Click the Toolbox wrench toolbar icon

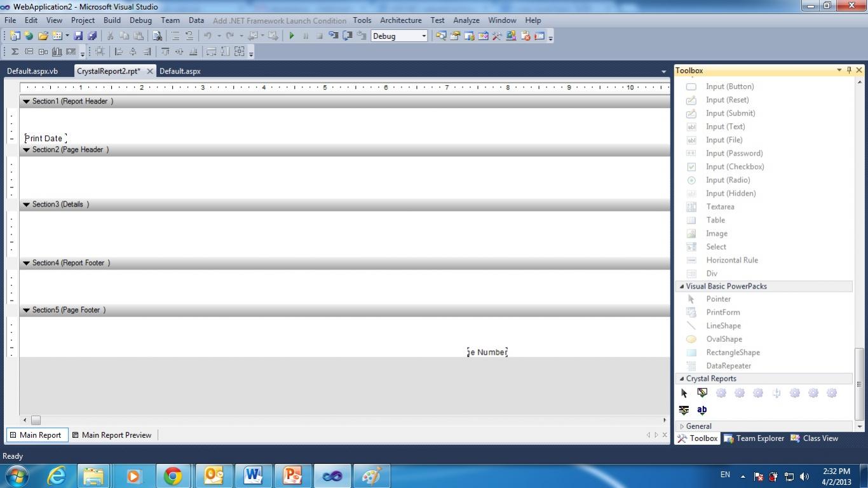(497, 36)
